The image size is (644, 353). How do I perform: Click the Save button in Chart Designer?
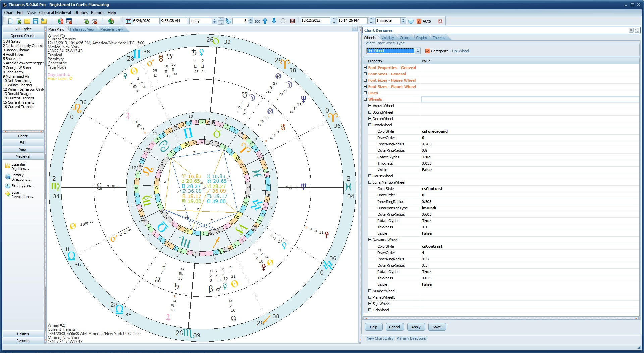pos(437,327)
